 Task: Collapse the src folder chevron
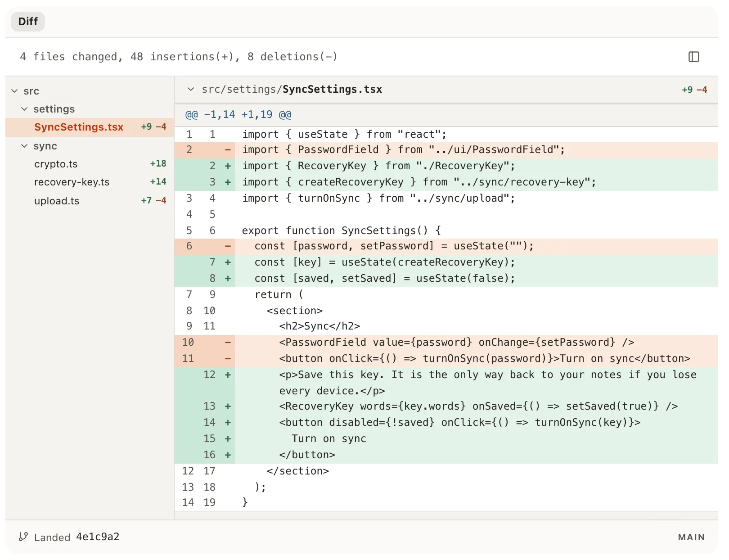[x=14, y=91]
